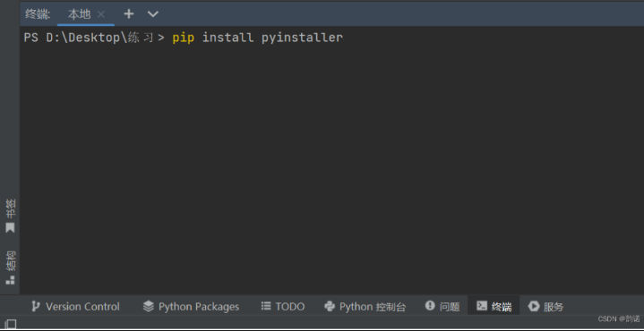Open the 结构 structure side panel
Image resolution: width=644 pixels, height=331 pixels.
point(10,267)
